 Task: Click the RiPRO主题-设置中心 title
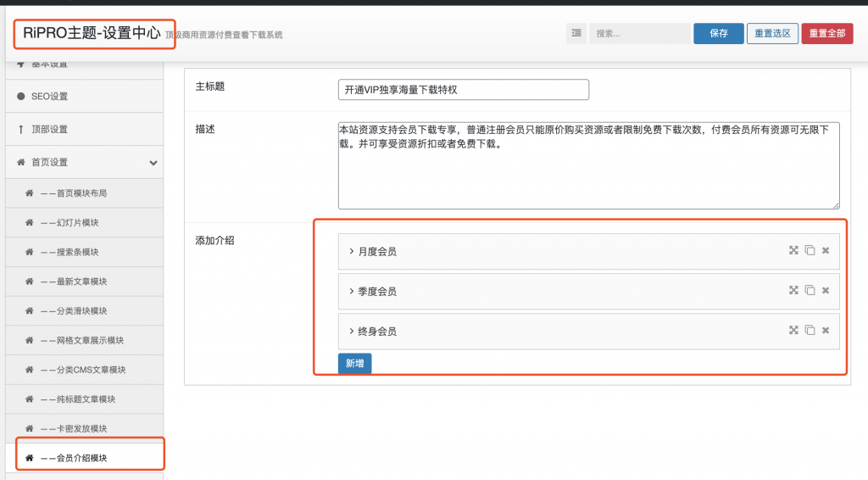(x=92, y=33)
